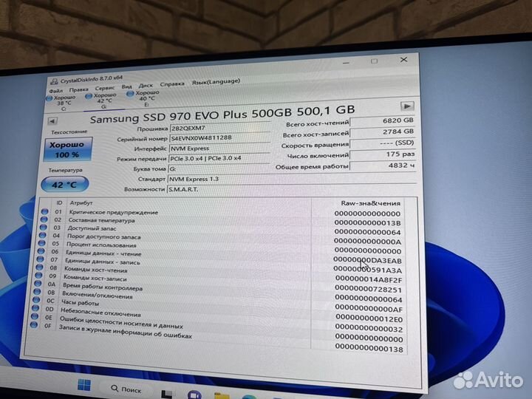Click total host writes value 2784 GB

(382, 132)
